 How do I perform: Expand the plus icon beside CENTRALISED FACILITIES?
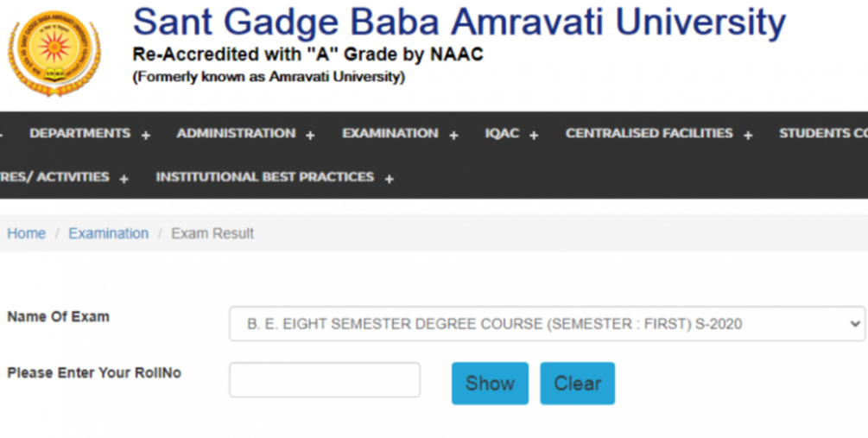point(748,135)
